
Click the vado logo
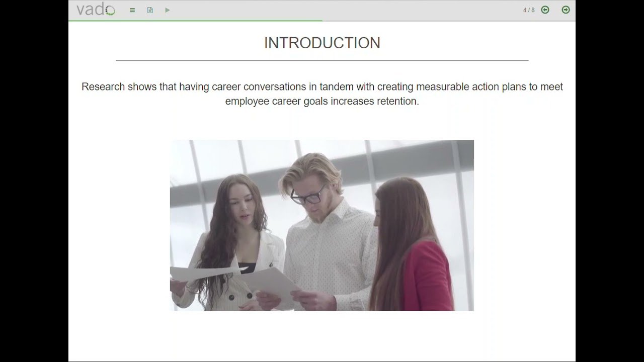point(96,10)
